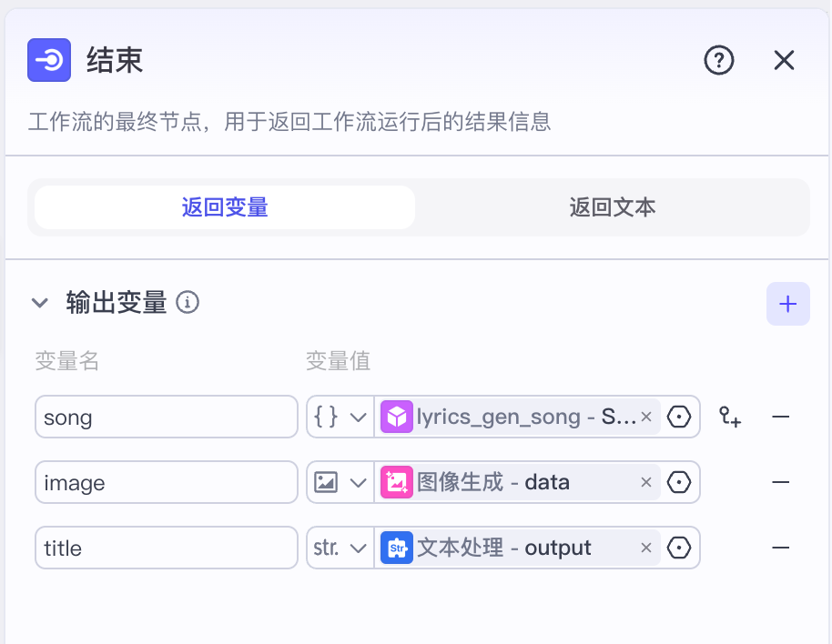The width and height of the screenshot is (832, 644).
Task: Click the 结束 node icon in the header
Action: coord(49,60)
